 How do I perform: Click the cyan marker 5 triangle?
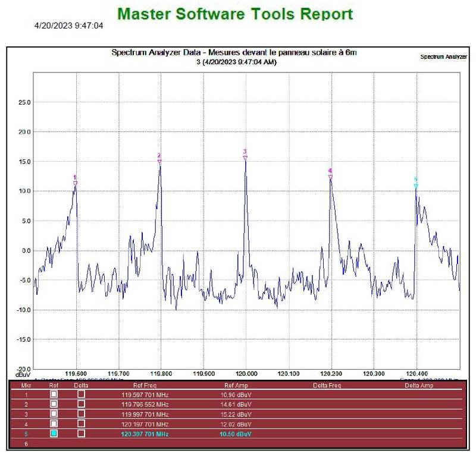(x=416, y=186)
